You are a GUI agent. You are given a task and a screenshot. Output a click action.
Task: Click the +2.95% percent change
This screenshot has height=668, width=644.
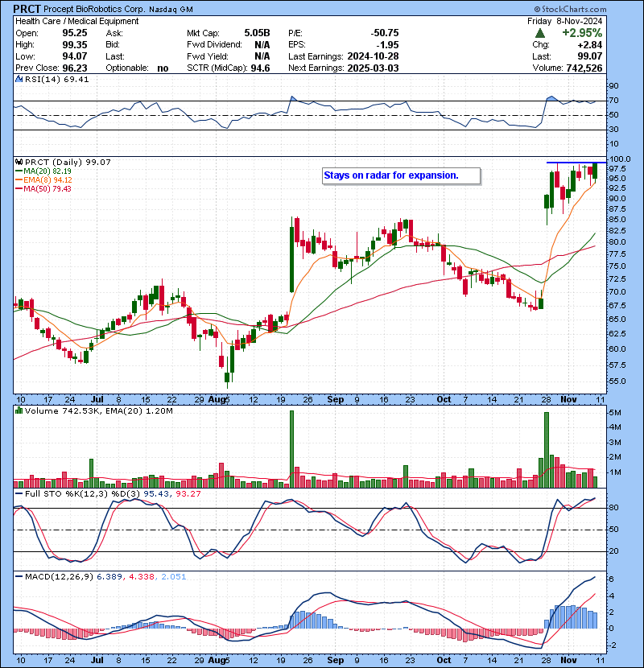pos(582,33)
